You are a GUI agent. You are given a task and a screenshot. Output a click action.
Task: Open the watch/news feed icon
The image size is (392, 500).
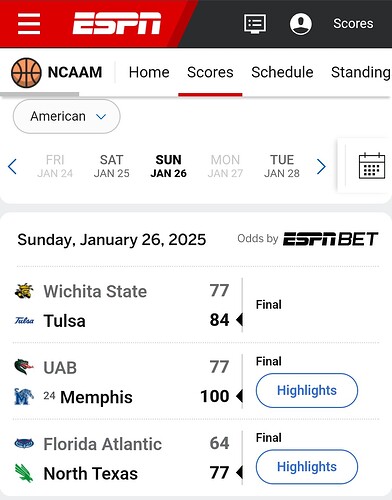(x=255, y=24)
